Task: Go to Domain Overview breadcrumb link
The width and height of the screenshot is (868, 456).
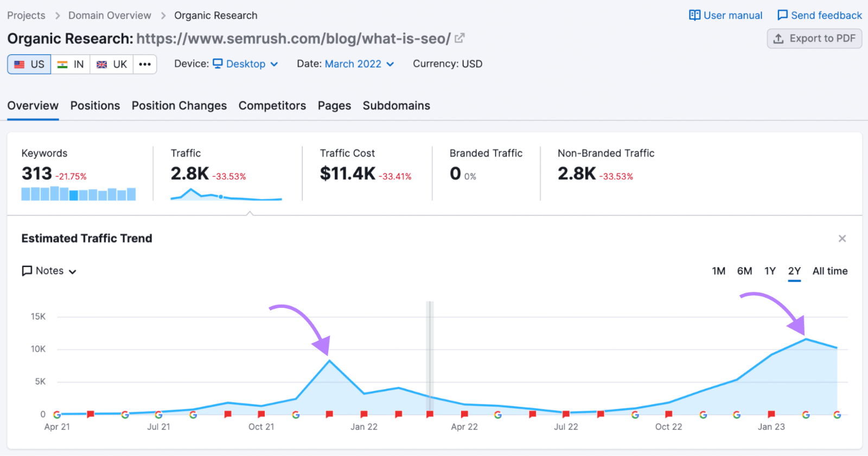Action: pos(110,15)
